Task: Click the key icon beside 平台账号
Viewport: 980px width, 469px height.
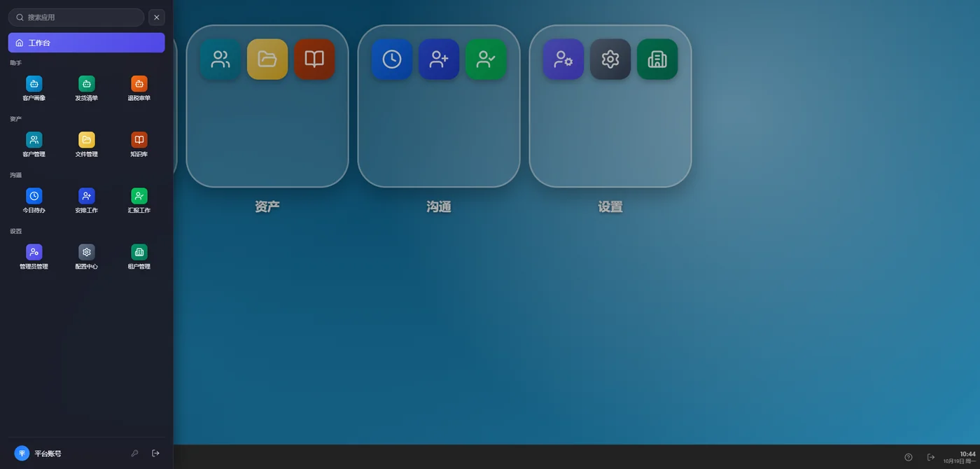Action: [135, 454]
